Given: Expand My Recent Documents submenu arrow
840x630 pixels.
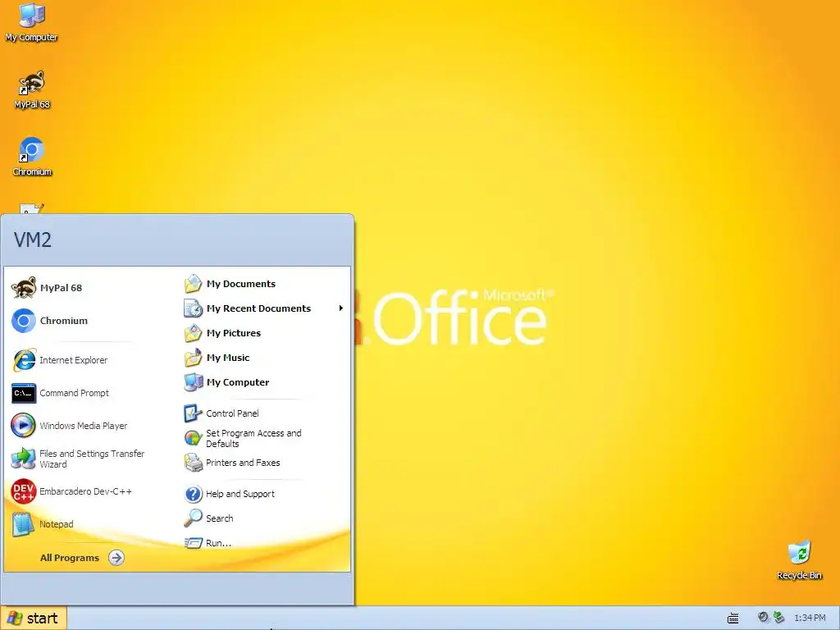Looking at the screenshot, I should (x=340, y=308).
